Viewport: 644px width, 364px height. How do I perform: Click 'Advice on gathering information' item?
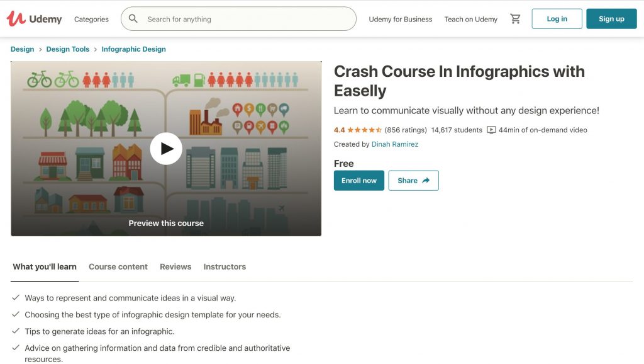click(x=157, y=353)
